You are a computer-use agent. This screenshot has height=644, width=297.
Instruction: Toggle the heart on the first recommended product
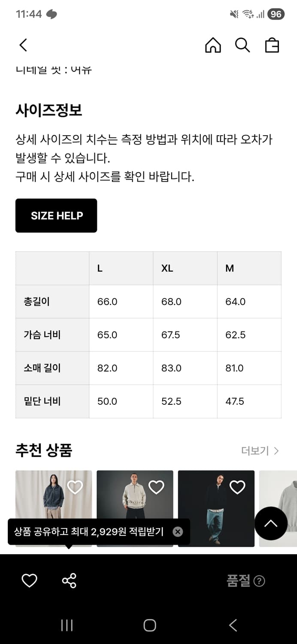[75, 486]
